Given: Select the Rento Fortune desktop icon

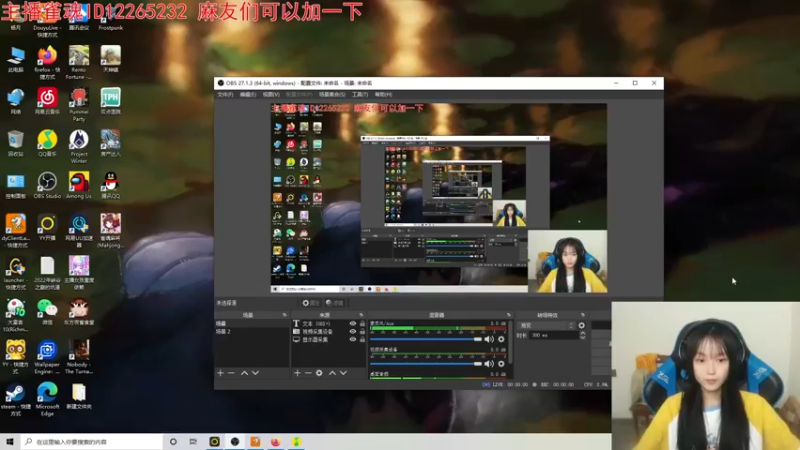Looking at the screenshot, I should click(79, 62).
